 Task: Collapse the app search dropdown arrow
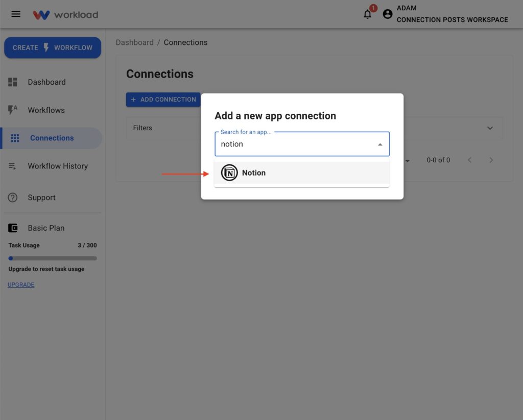tap(380, 144)
